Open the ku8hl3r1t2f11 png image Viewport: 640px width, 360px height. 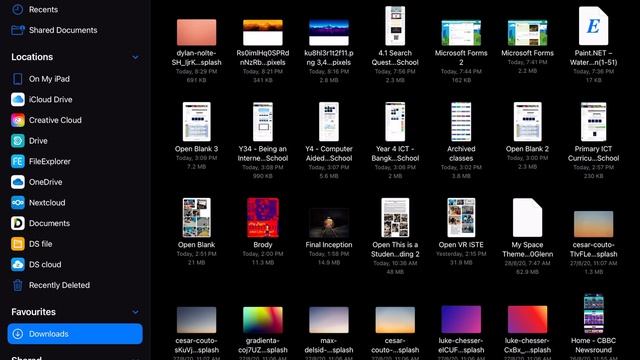point(329,32)
